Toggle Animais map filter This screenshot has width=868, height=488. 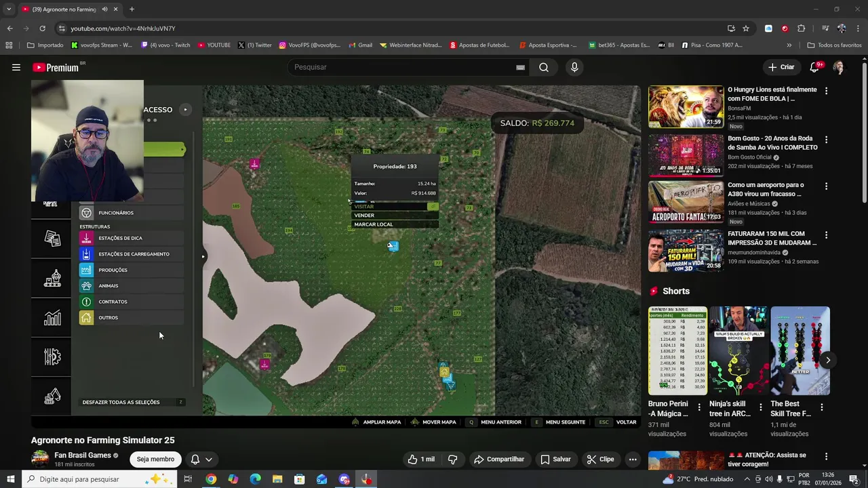(131, 286)
